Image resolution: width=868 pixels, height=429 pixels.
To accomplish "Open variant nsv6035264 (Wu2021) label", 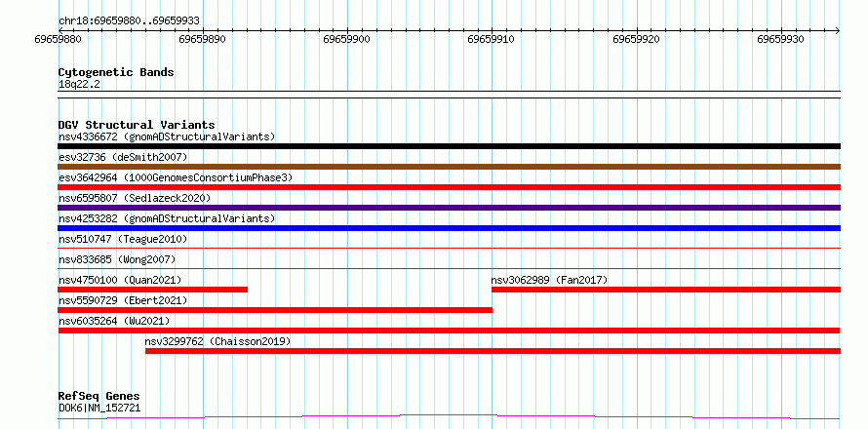I will click(114, 321).
